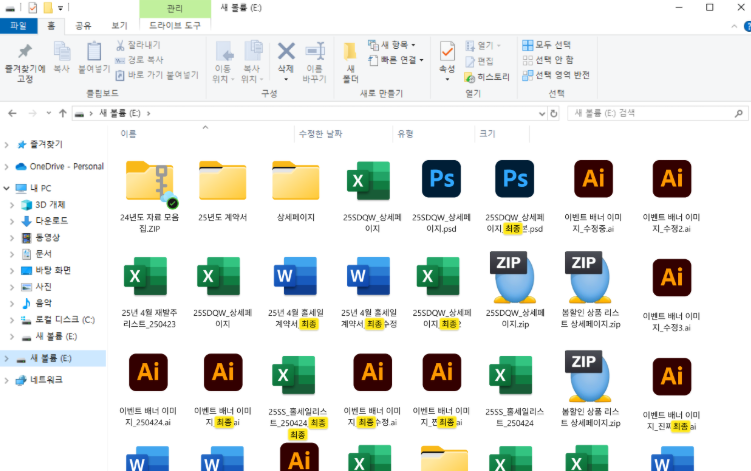
Task: Expand the 즐겨찾기 tree node
Action: [6, 145]
